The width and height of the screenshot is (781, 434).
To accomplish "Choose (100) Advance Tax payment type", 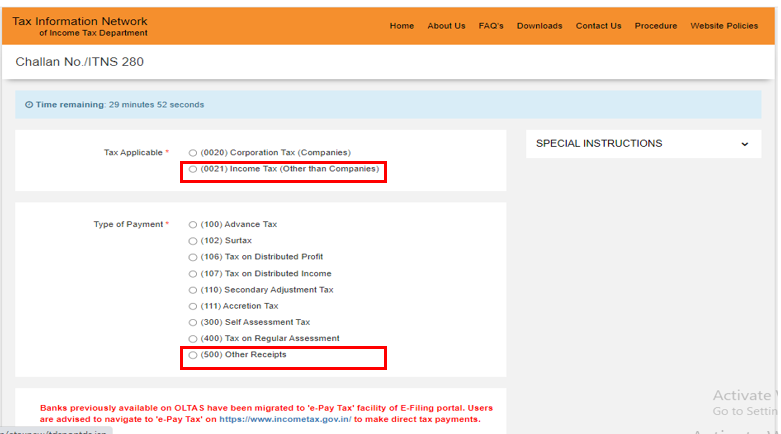I will click(193, 225).
